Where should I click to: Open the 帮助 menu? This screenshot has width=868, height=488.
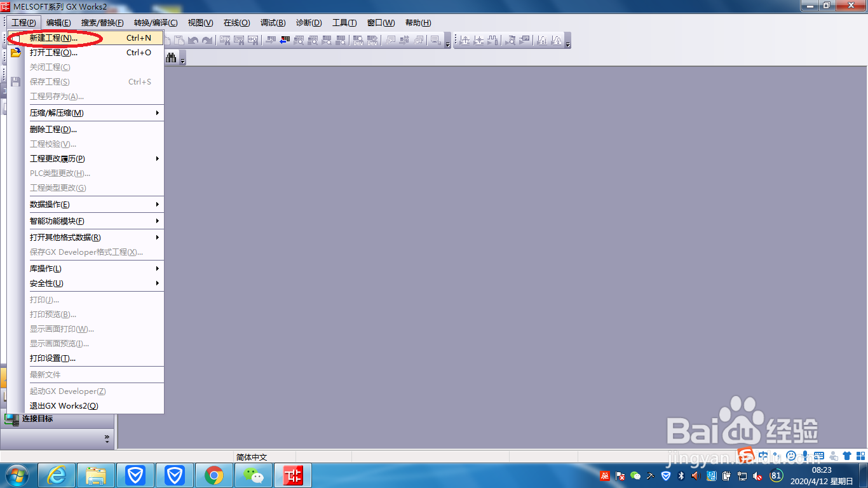coord(418,22)
